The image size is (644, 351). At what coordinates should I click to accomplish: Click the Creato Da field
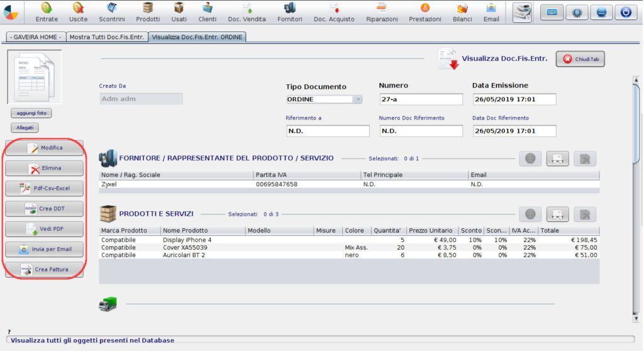[141, 99]
